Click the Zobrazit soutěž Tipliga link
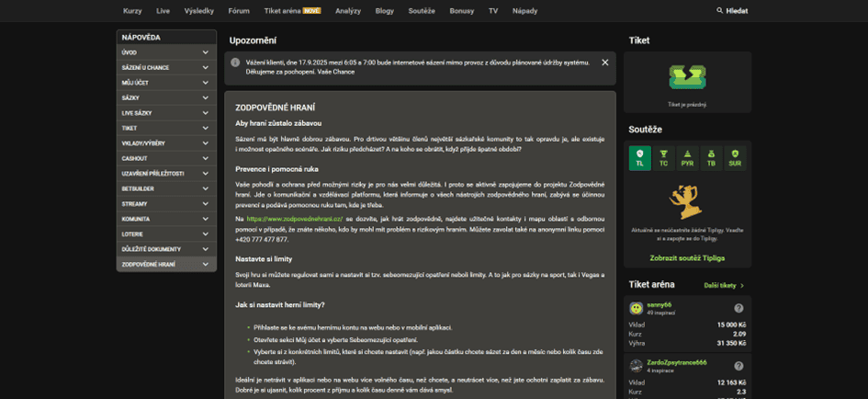Viewport: 868px width, 399px height. [x=687, y=258]
